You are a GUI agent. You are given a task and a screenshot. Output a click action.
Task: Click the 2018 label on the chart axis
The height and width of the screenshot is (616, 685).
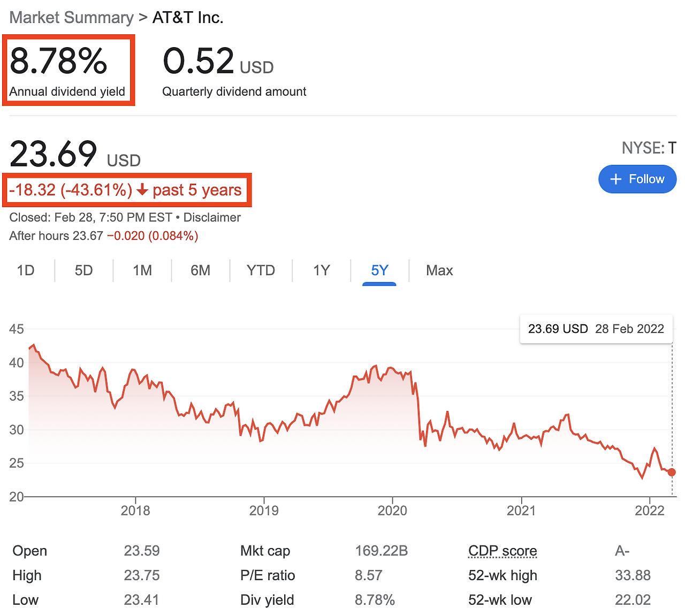tap(135, 511)
